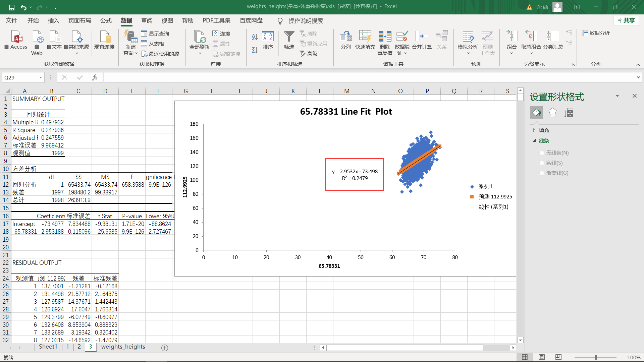Select the No line (无线条) radio option
This screenshot has width=644, height=362.
click(x=542, y=153)
